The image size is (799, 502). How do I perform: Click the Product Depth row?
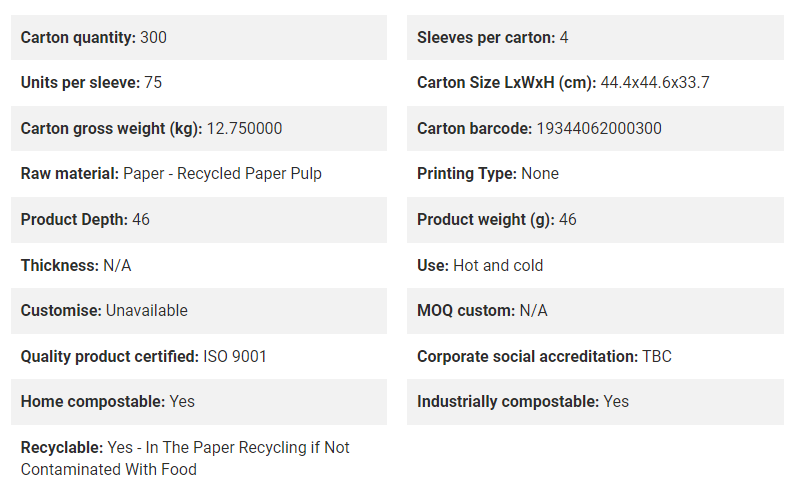coord(199,220)
